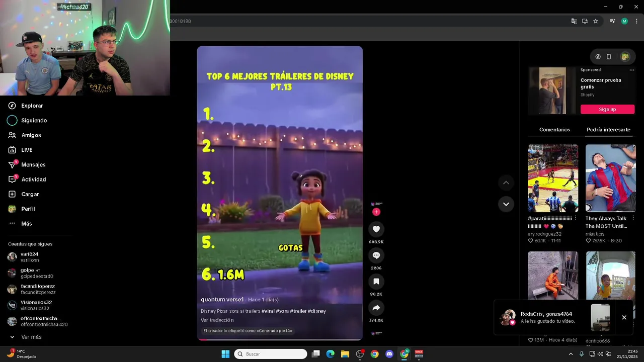The width and height of the screenshot is (644, 362).
Task: Bookmark page with star icon
Action: (596, 21)
